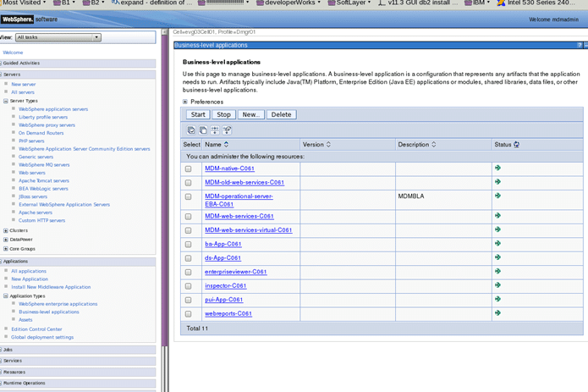Click the Show Filter View icon
The height and width of the screenshot is (392, 588).
(215, 130)
